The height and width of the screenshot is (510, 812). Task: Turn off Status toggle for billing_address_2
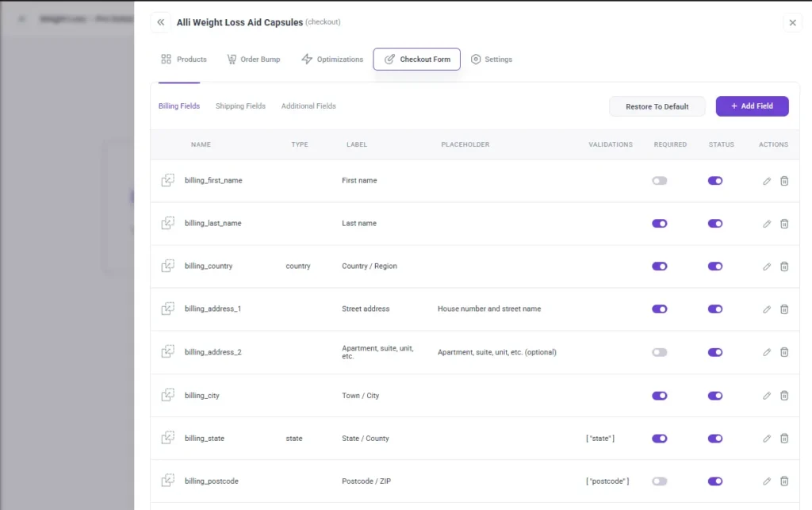(715, 352)
